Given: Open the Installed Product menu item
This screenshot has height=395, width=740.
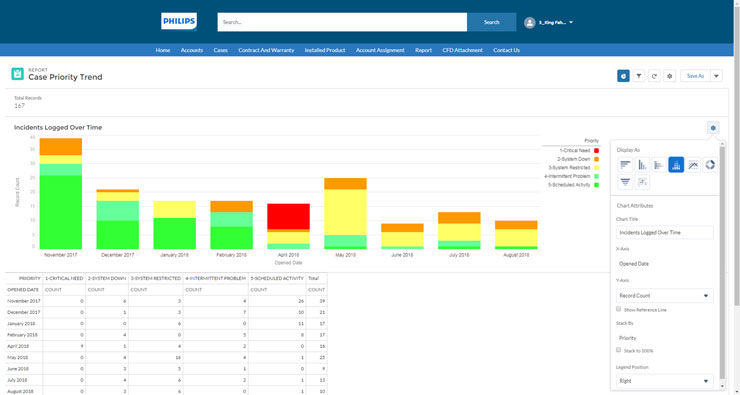Looking at the screenshot, I should (325, 50).
